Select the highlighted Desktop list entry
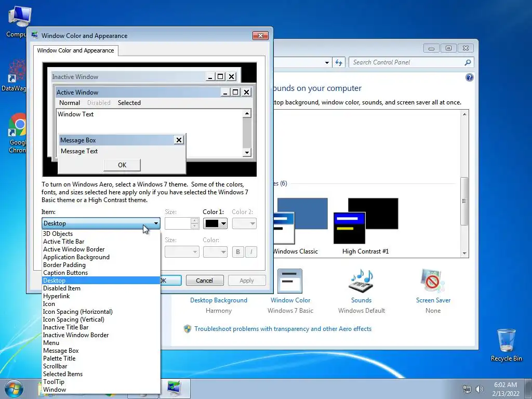 [x=101, y=280]
